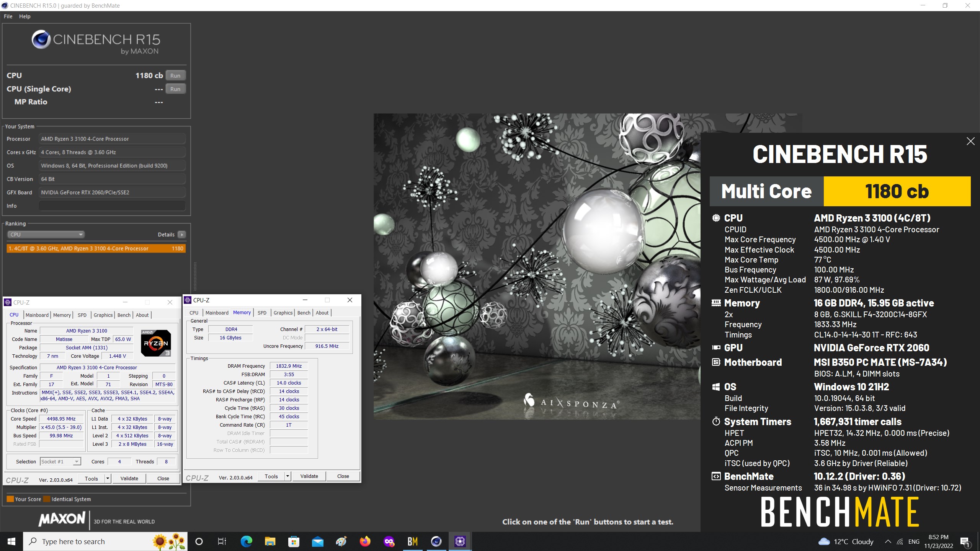Viewport: 980px width, 551px height.
Task: Close the BenchMate result overlay with X
Action: tap(970, 141)
